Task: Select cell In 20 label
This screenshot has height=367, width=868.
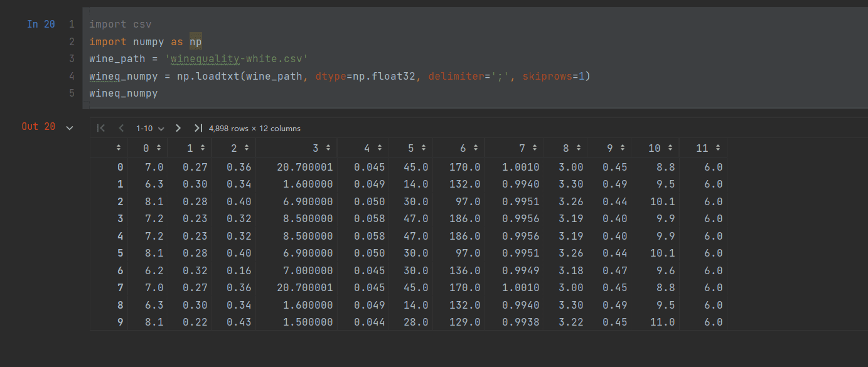Action: pyautogui.click(x=41, y=24)
